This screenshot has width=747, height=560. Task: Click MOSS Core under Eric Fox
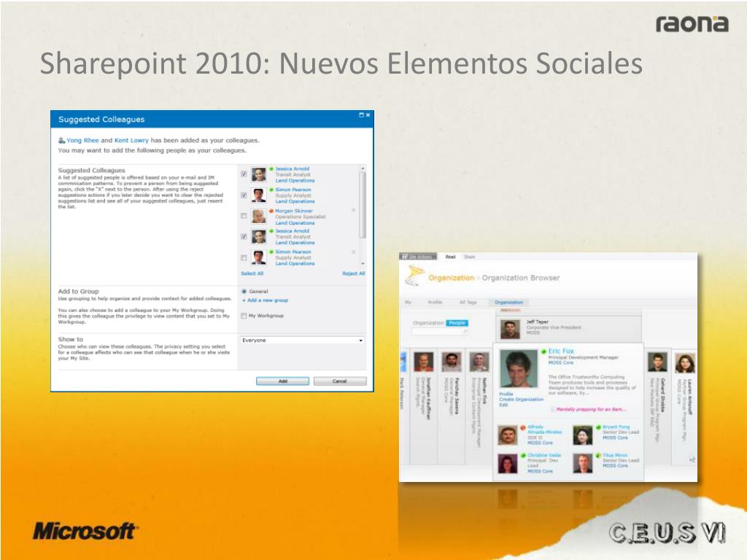point(561,363)
